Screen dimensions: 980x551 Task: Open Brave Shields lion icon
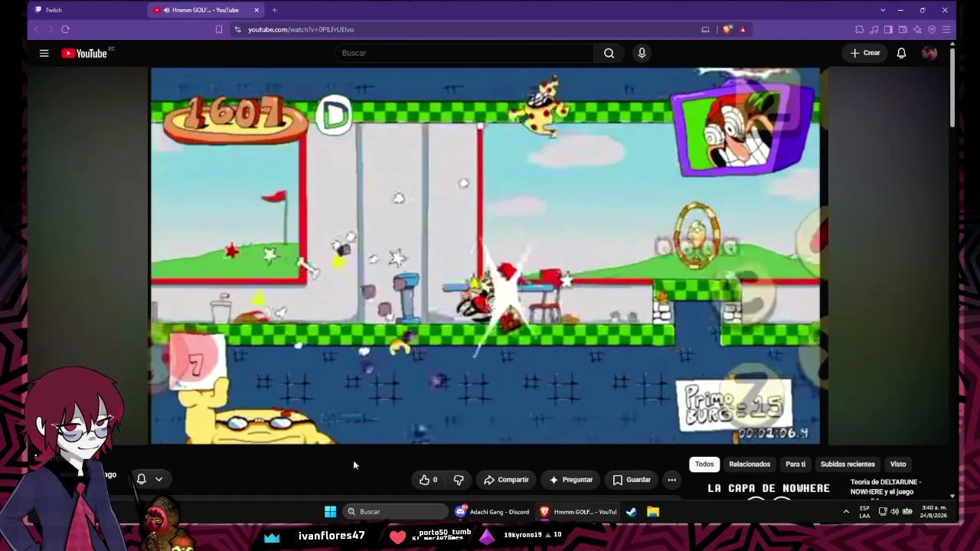[727, 29]
